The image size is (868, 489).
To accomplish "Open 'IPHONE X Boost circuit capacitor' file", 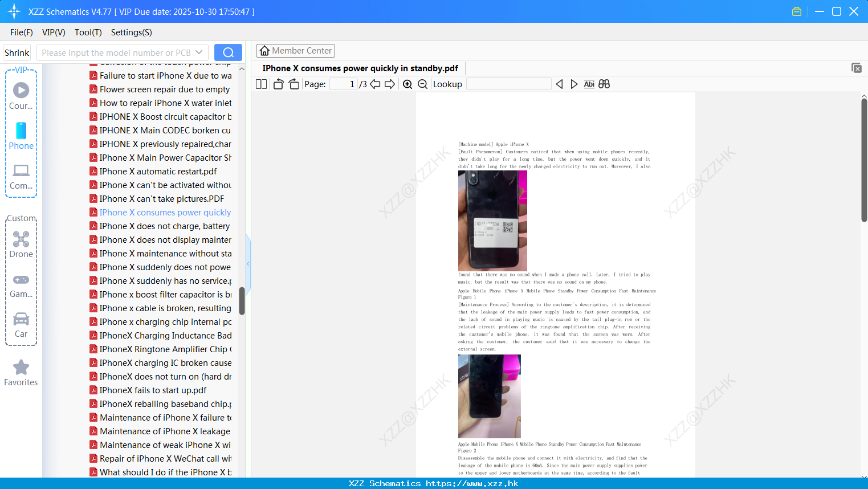I will point(161,117).
